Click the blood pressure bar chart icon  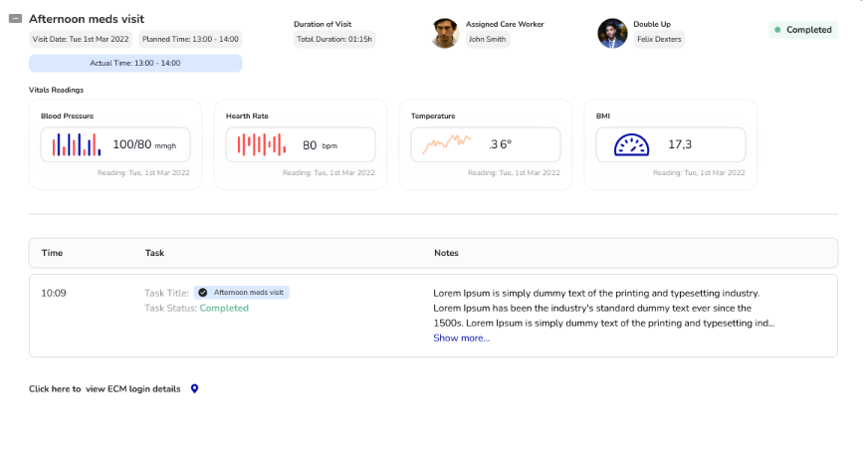click(78, 145)
